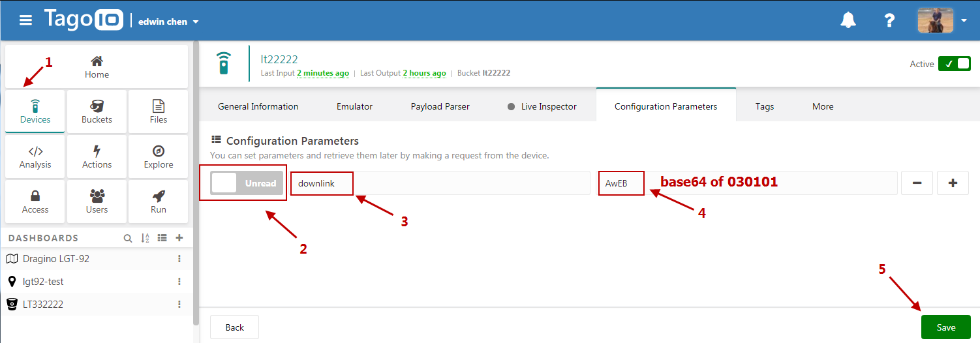This screenshot has height=343, width=980.
Task: Switch to Emulator tab
Action: 355,106
